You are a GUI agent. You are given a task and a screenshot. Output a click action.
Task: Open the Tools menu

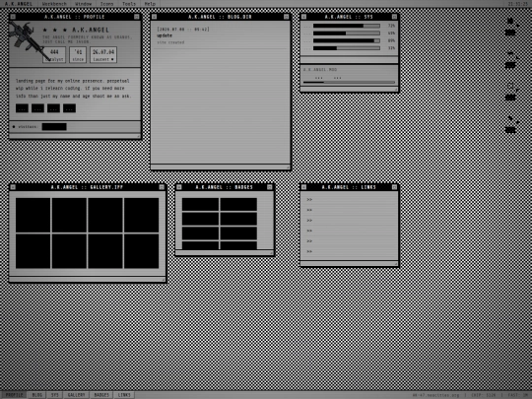[129, 4]
